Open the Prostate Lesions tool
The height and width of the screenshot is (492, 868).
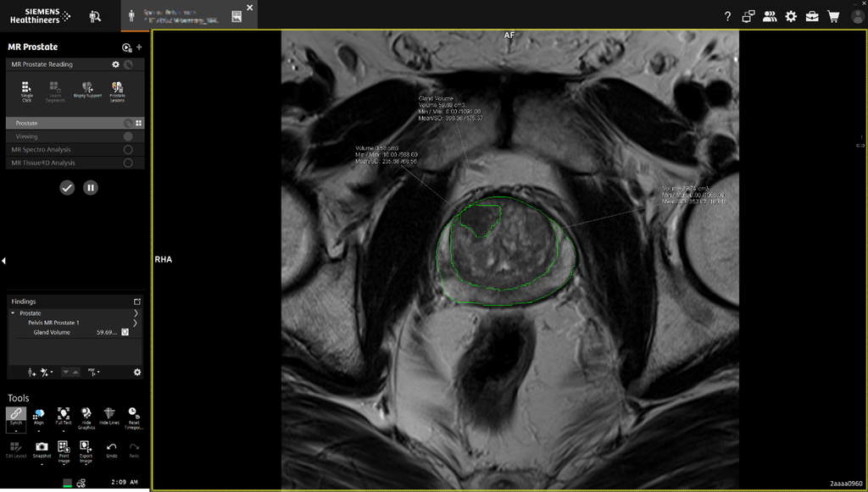[116, 89]
